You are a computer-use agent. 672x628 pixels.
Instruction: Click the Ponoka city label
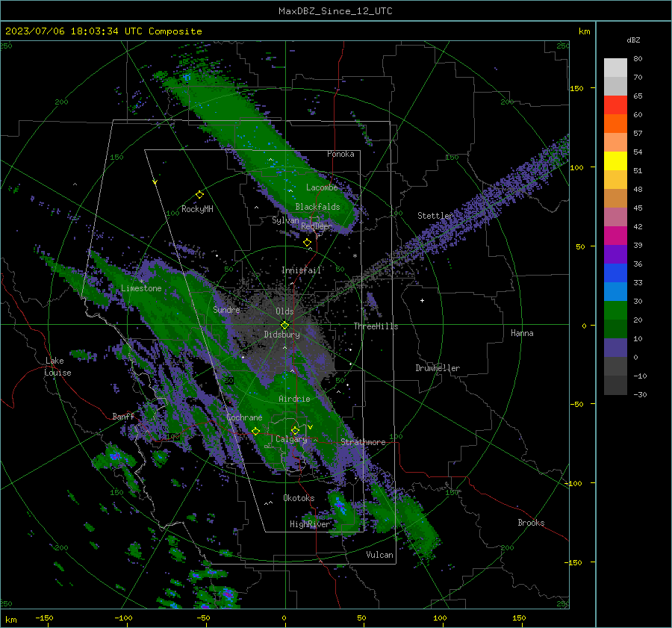tap(340, 154)
